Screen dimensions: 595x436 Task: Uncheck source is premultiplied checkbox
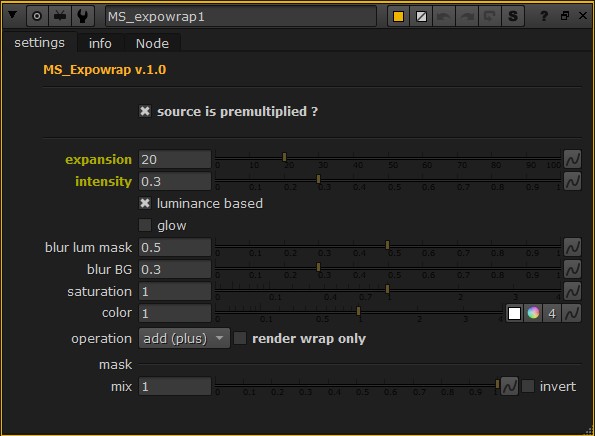(145, 111)
